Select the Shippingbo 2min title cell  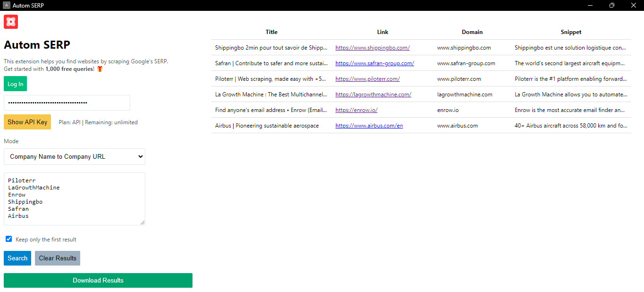click(271, 48)
